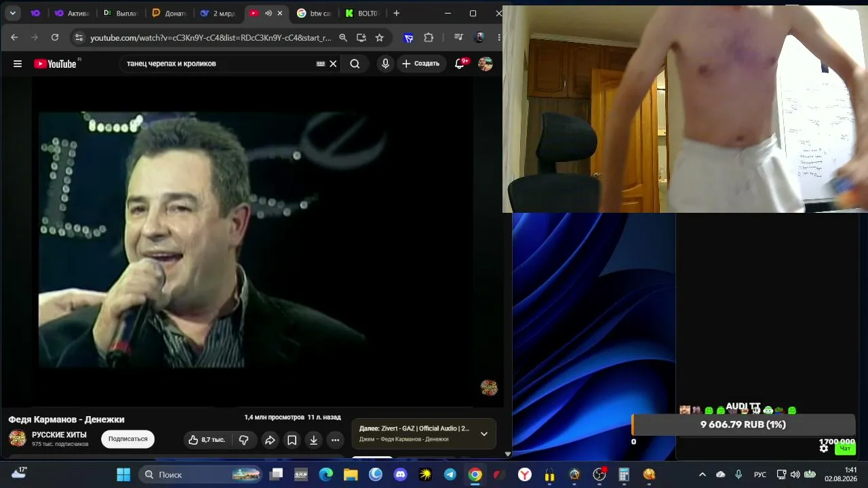Image resolution: width=868 pixels, height=488 pixels.
Task: Click the Windows taskbar search box
Action: (201, 474)
